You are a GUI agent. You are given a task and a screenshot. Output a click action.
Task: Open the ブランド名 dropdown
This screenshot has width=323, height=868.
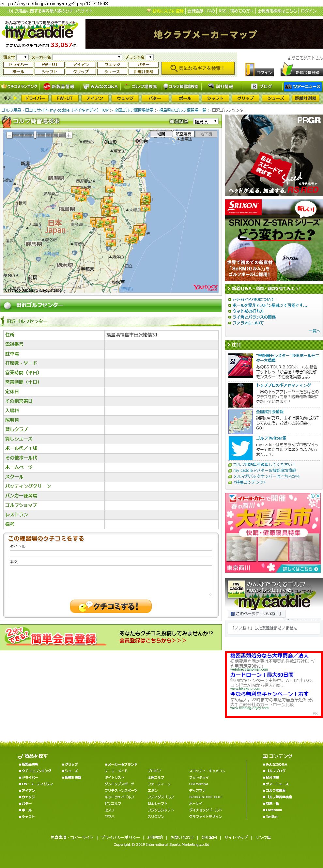[150, 57]
